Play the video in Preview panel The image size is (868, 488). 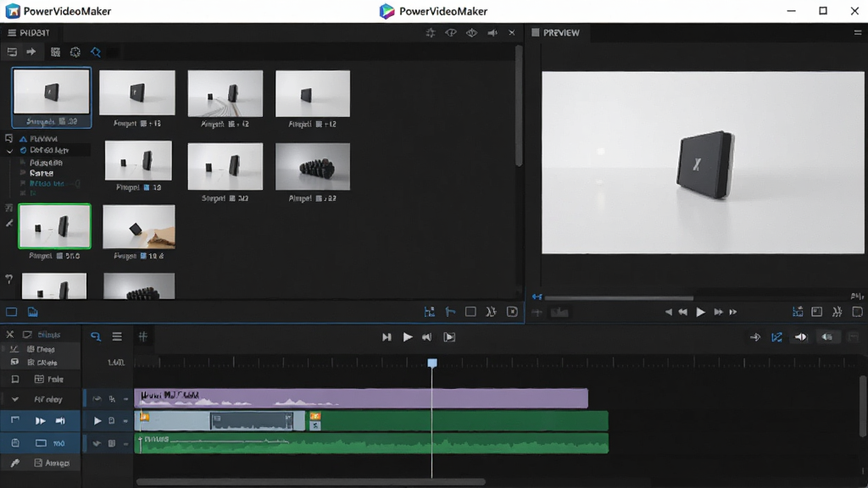700,312
